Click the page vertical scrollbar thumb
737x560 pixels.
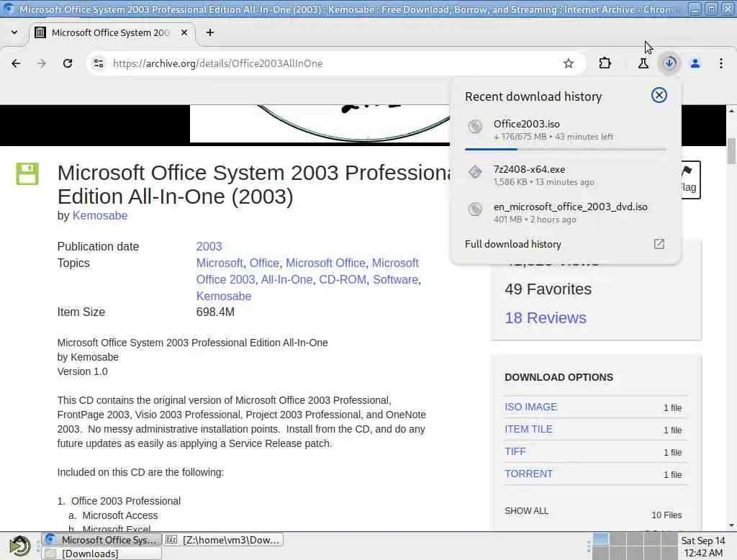[731, 151]
